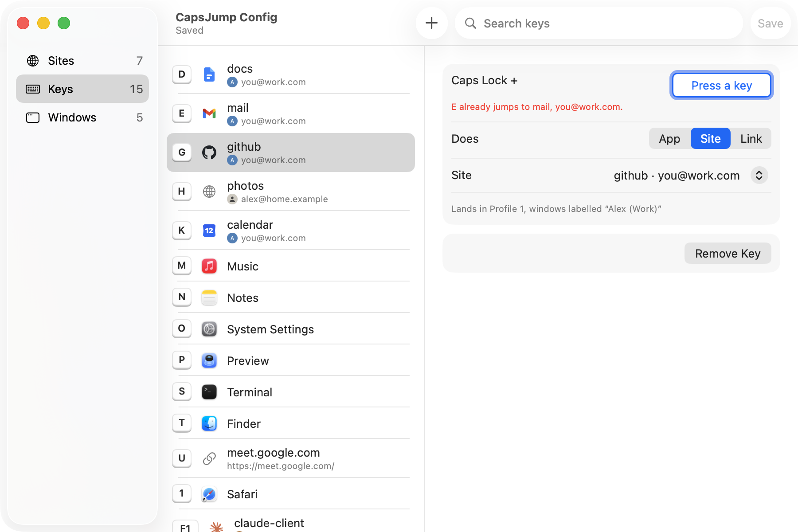The height and width of the screenshot is (532, 798).
Task: Click the D keycap badge
Action: pos(182,74)
